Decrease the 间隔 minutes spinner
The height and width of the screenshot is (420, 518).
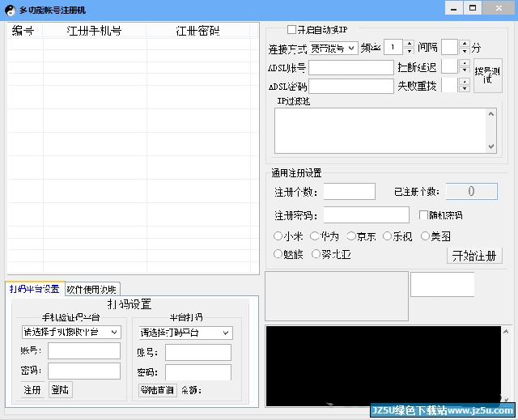pos(465,51)
